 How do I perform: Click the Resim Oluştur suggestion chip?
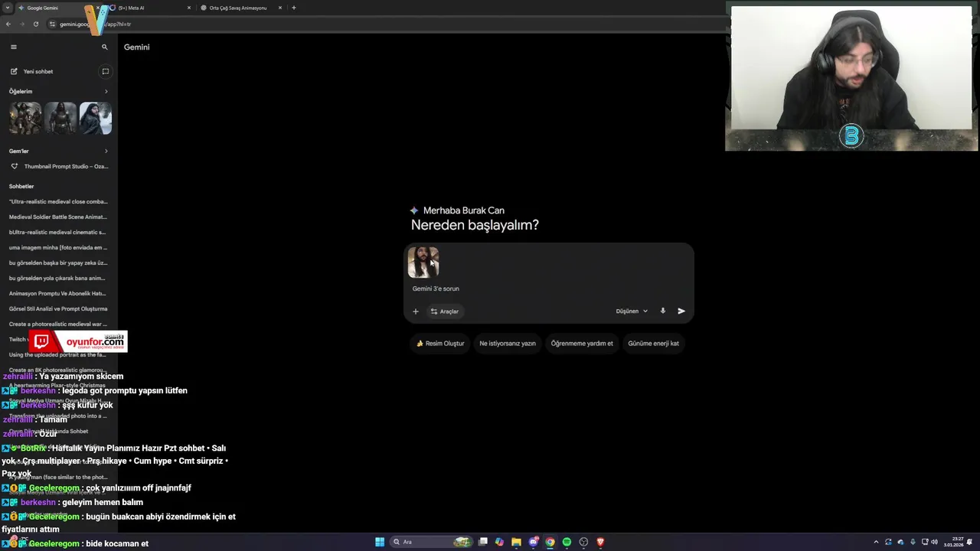[440, 344]
